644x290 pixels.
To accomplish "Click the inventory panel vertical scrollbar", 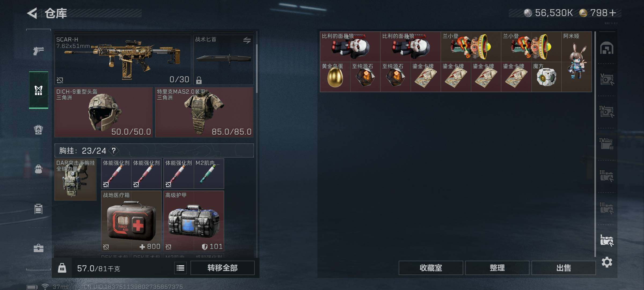I will click(257, 68).
